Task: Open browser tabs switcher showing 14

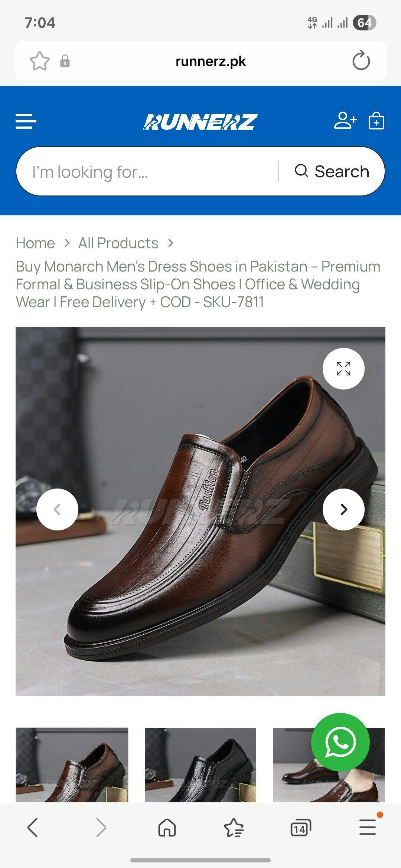Action: 300,828
